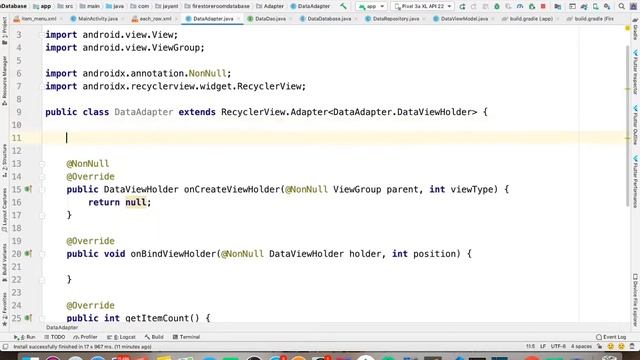Open the Build Variants side panel
The height and width of the screenshot is (360, 640).
point(4,263)
